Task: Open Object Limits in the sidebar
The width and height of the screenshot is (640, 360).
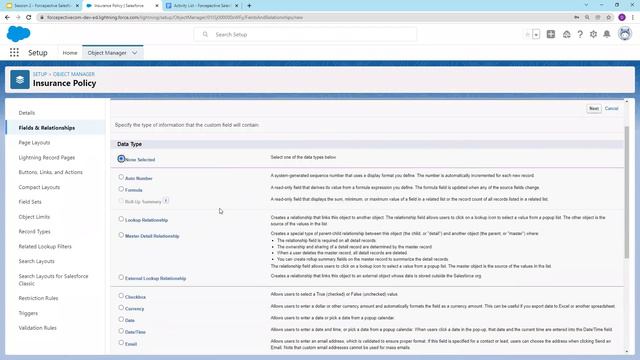Action: coord(34,217)
